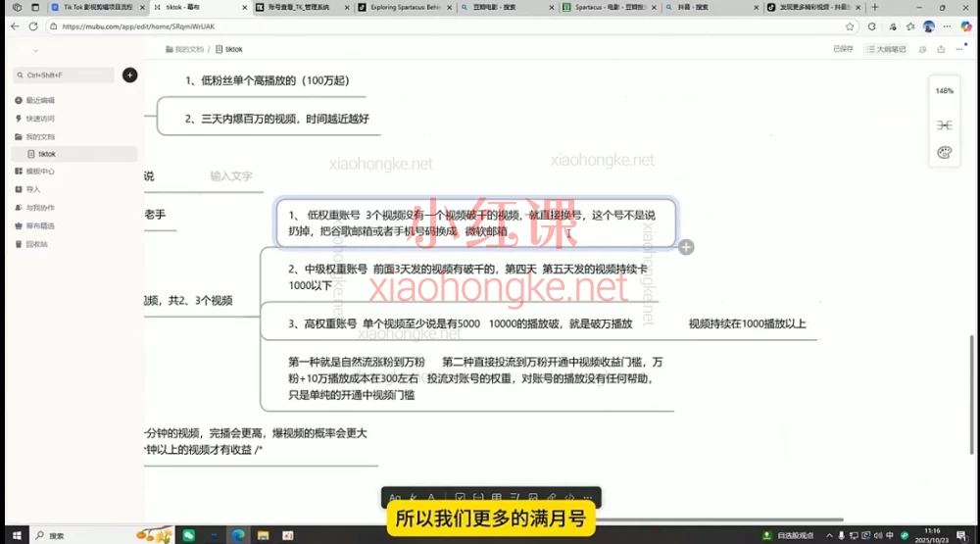Click the 148% zoom level indicator
This screenshot has height=544, width=980.
click(x=945, y=91)
